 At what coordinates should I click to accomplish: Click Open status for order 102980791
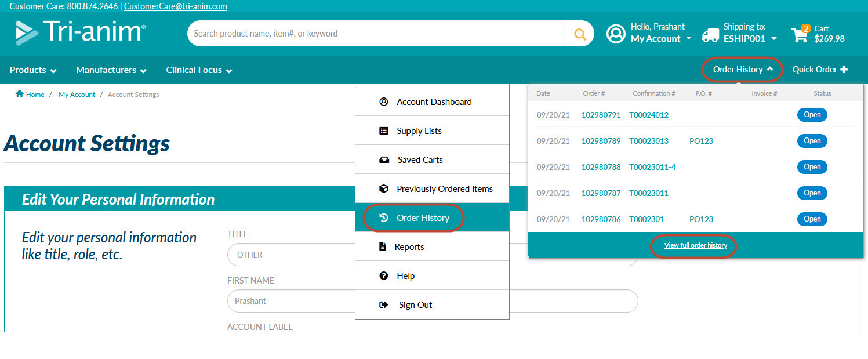[x=812, y=115]
